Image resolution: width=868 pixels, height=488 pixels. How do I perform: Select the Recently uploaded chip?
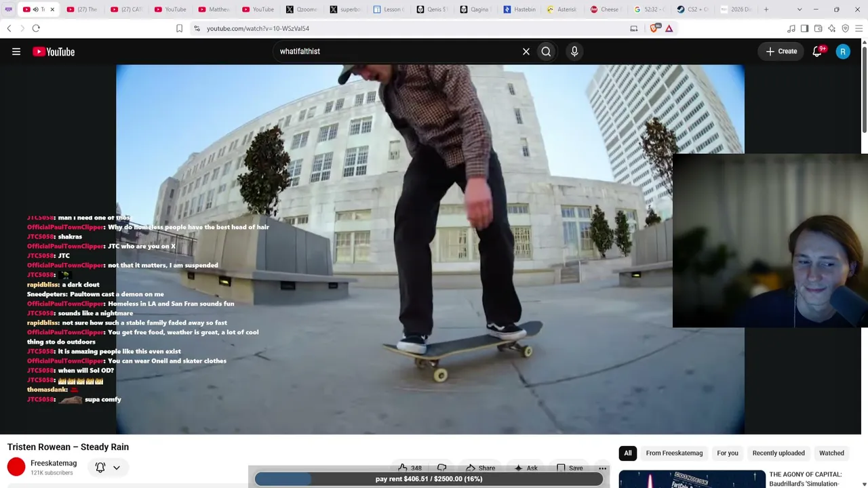tap(778, 453)
